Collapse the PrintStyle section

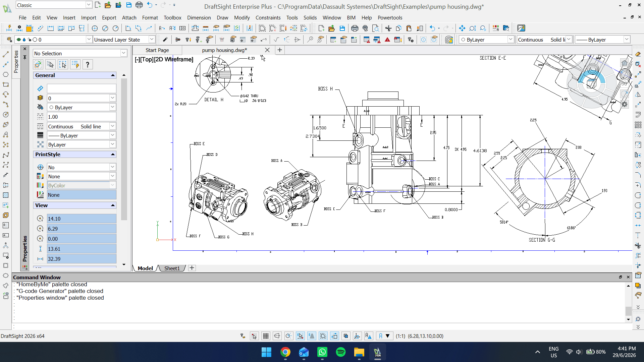[113, 155]
